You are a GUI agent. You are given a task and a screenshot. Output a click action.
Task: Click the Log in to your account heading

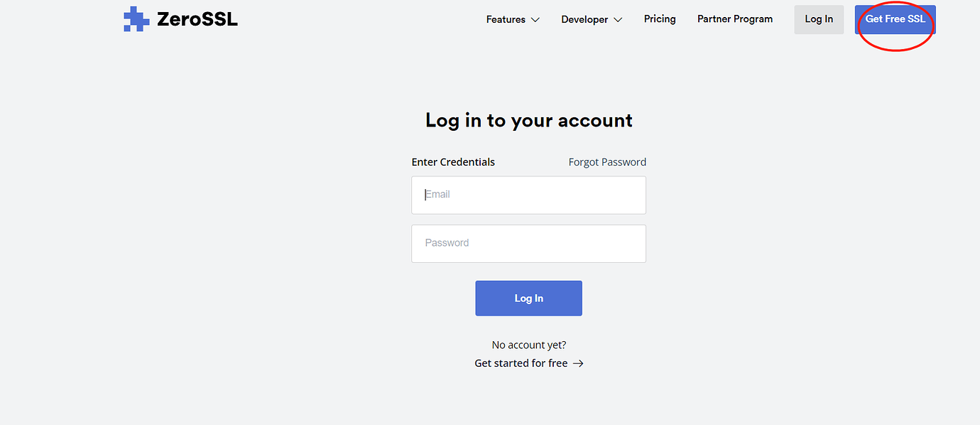coord(528,120)
